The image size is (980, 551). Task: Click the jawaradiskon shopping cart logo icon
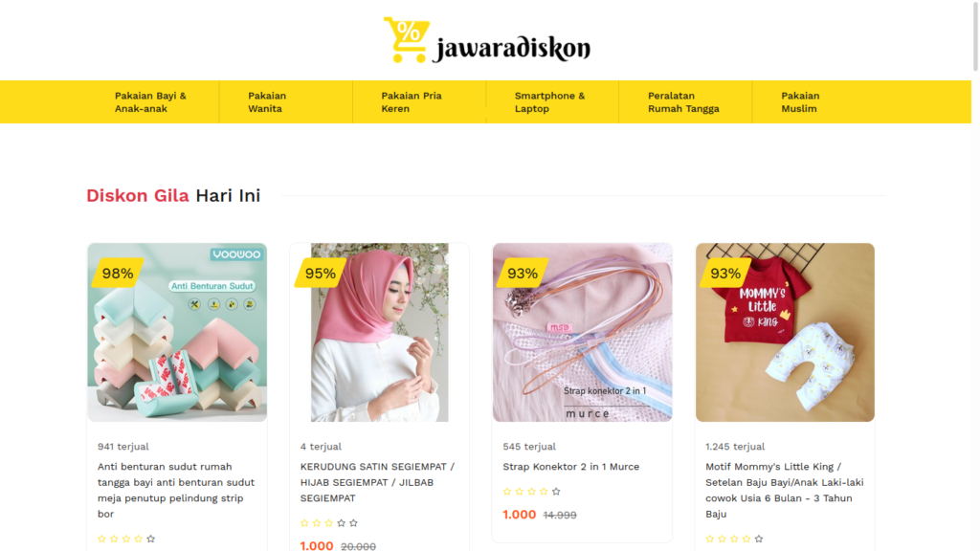[407, 40]
